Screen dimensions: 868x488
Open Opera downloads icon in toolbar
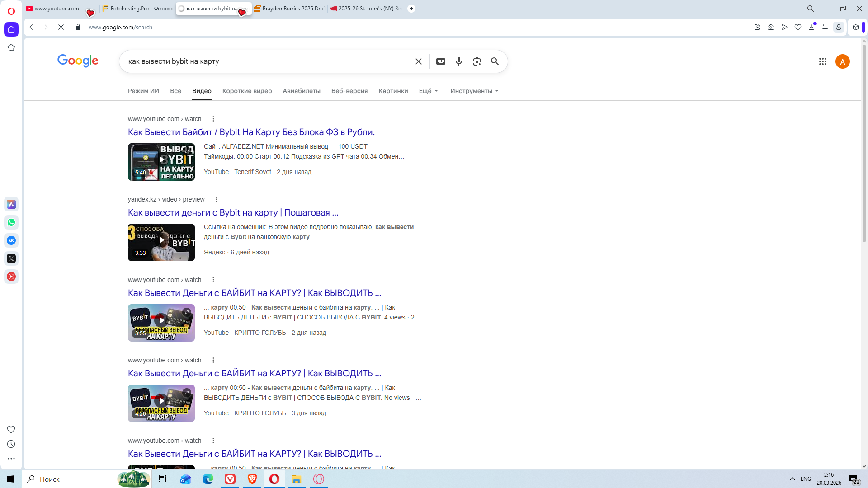point(811,27)
